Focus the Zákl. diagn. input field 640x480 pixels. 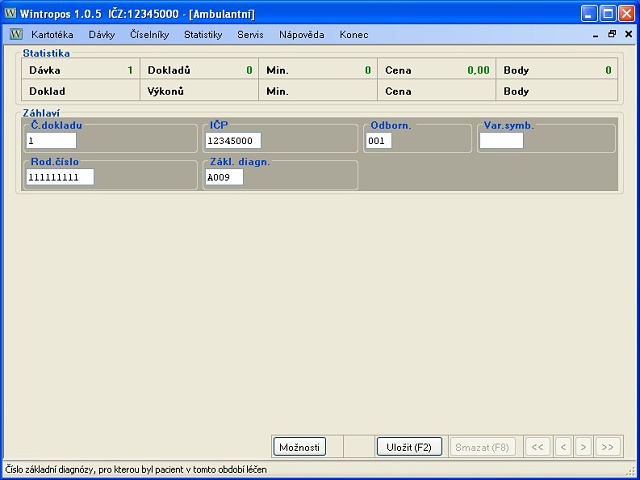[224, 177]
